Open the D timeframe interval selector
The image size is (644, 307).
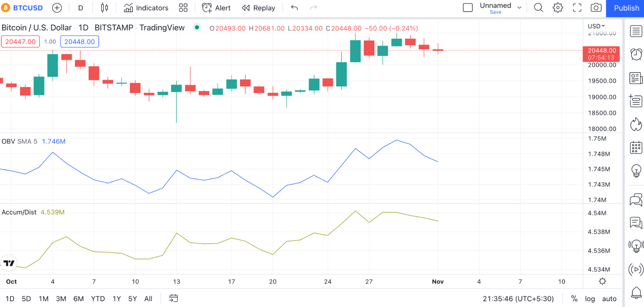click(81, 8)
